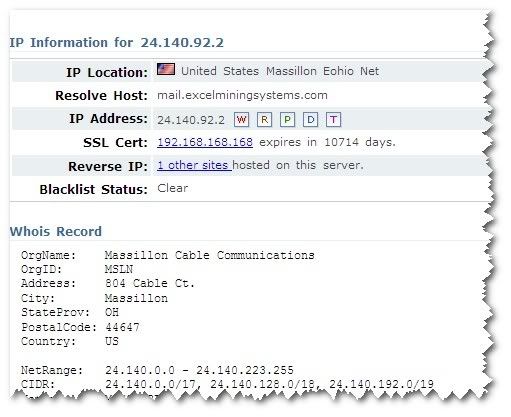Click the T traceroute icon
This screenshot has height=417, width=511.
tap(333, 120)
